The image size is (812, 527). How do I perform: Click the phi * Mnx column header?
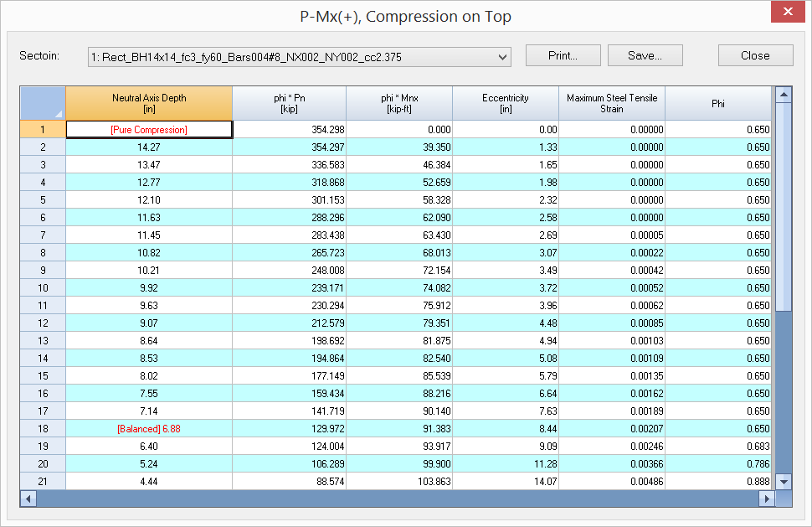(399, 103)
